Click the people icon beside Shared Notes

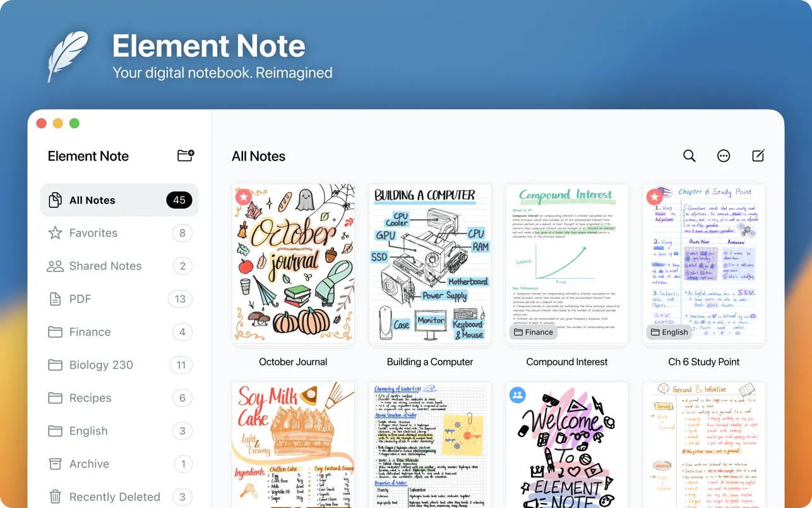pos(56,266)
